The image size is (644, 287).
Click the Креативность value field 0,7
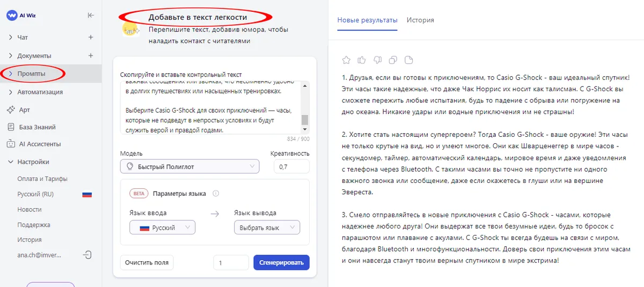(x=291, y=167)
